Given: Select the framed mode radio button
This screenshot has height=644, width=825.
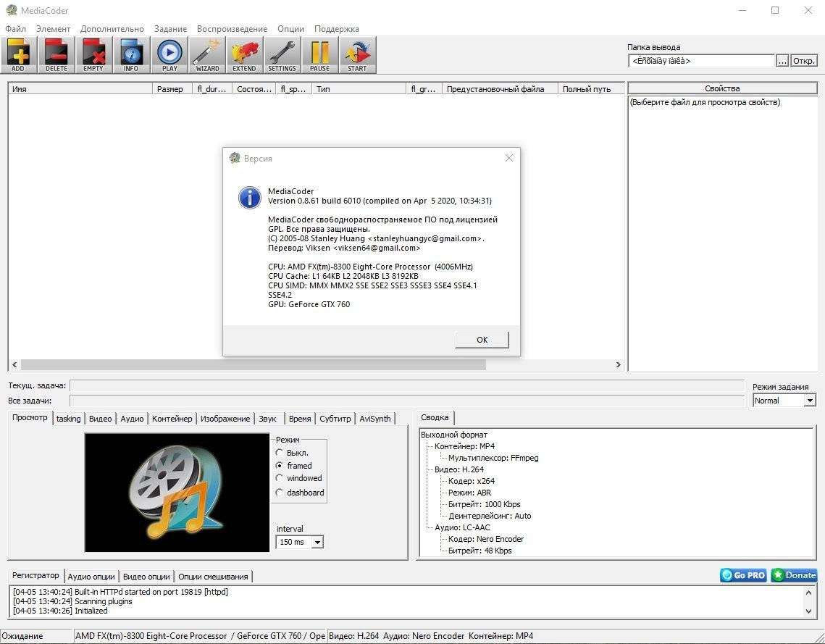Looking at the screenshot, I should tap(280, 466).
